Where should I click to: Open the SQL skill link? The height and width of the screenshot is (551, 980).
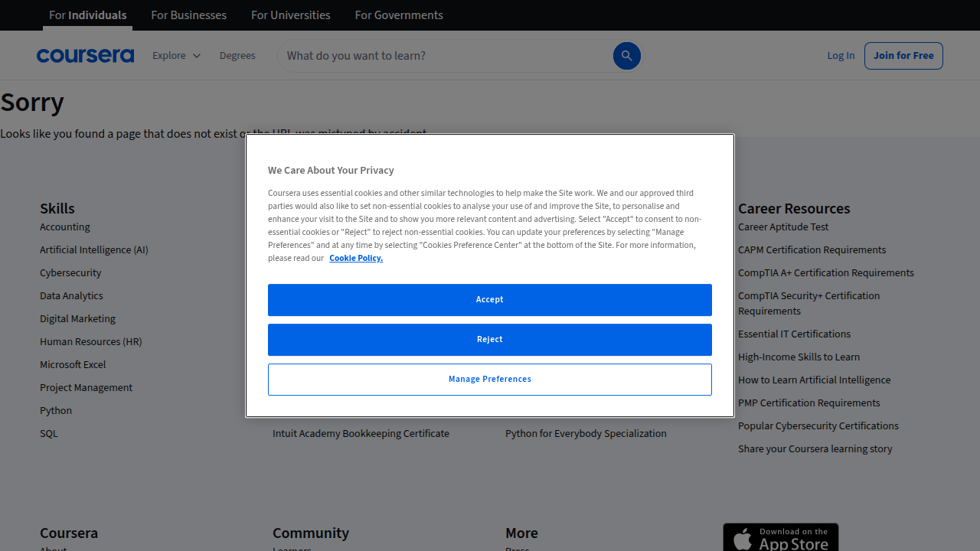click(49, 434)
